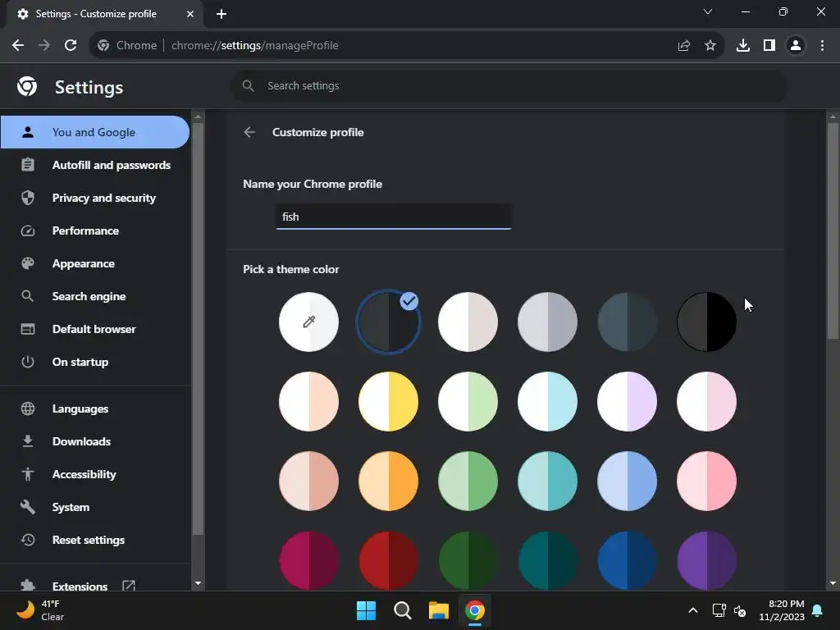840x630 pixels.
Task: Open Appearance settings section
Action: [95, 263]
